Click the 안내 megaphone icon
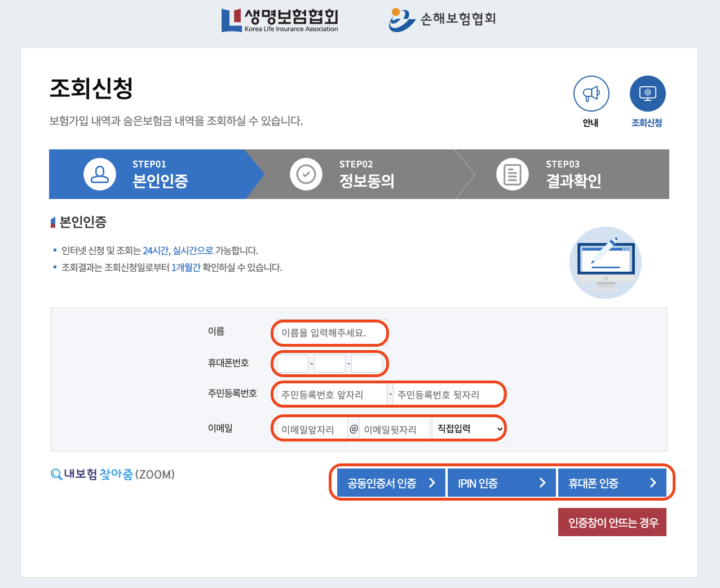This screenshot has width=720, height=588. [x=591, y=93]
